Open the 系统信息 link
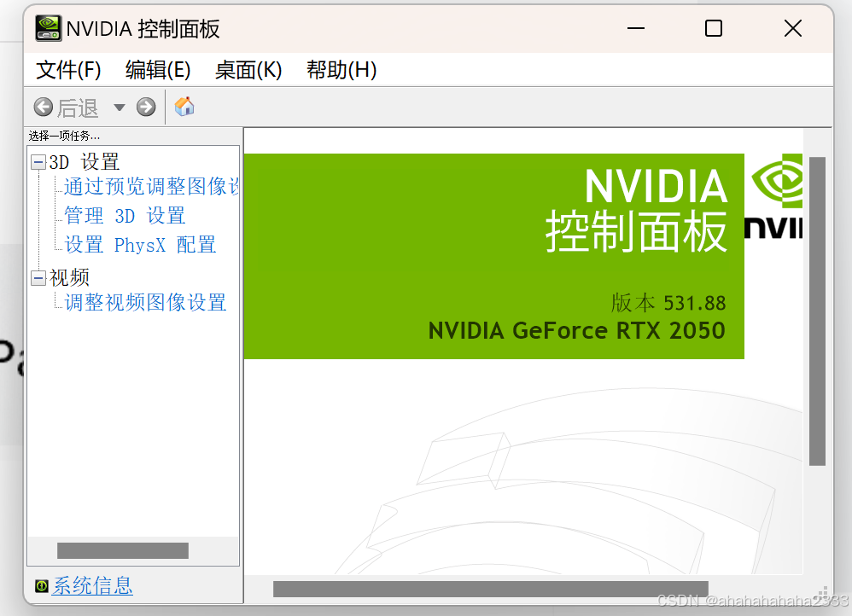Screen dimensions: 852x616 tap(92, 585)
